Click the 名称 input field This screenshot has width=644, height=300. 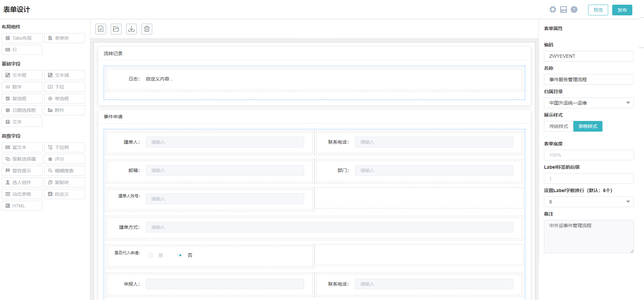(x=589, y=80)
